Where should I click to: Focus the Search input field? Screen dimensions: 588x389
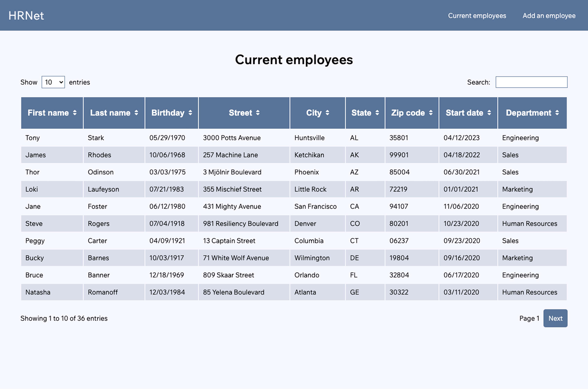[x=531, y=82]
